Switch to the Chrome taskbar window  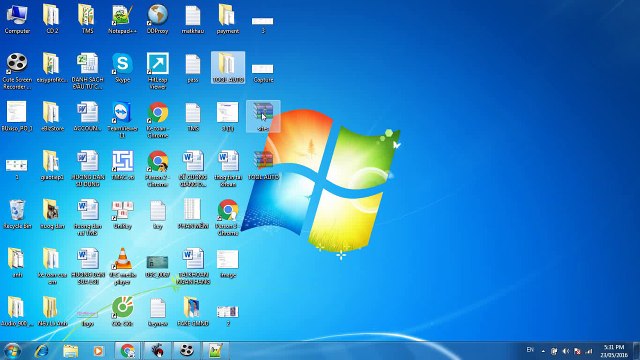(x=127, y=351)
